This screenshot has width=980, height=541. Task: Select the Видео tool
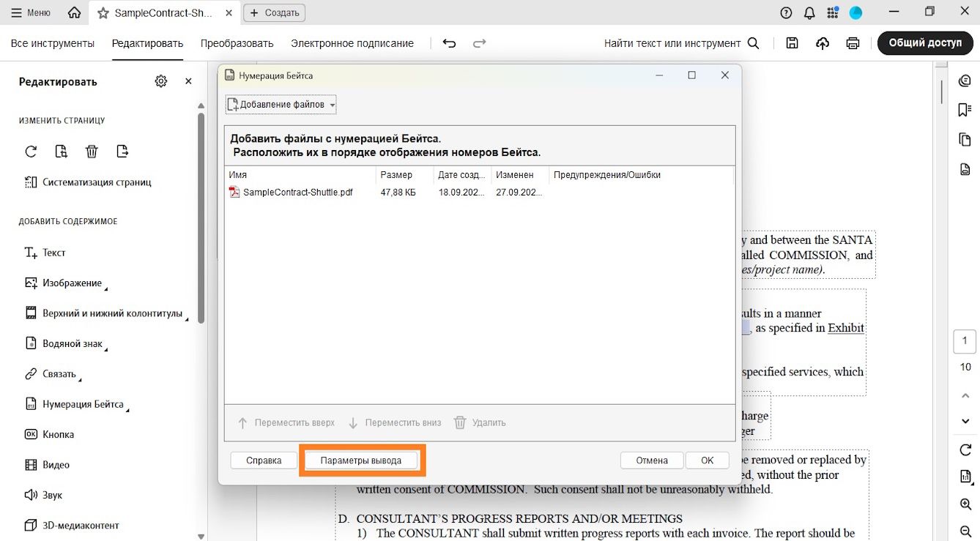pos(47,465)
